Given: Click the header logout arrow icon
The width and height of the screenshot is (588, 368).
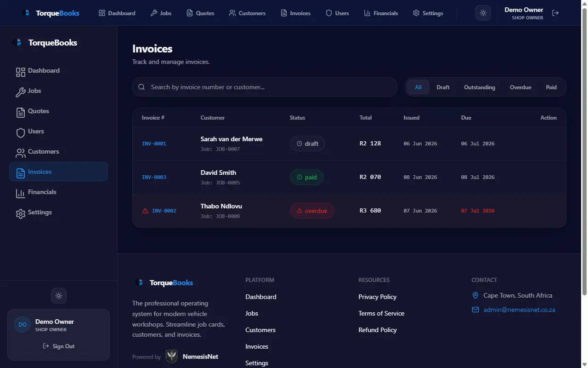Looking at the screenshot, I should click(555, 13).
